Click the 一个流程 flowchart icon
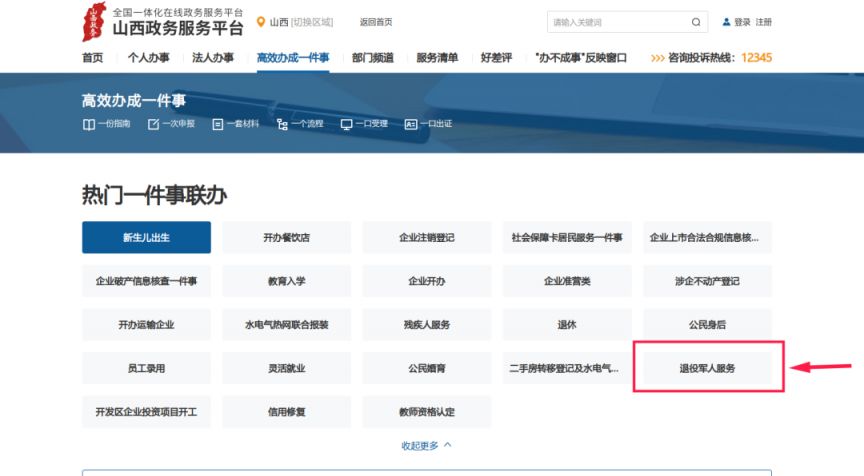This screenshot has width=864, height=476. point(282,124)
